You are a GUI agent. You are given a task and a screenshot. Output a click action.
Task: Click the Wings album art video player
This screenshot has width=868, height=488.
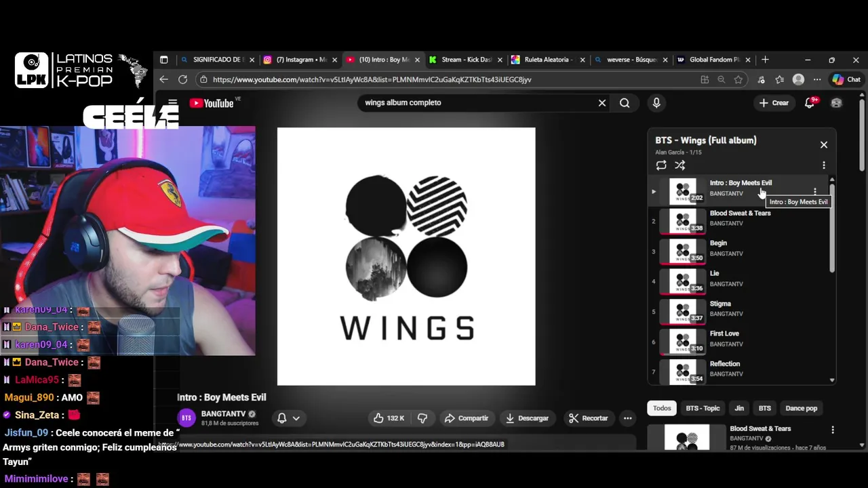coord(406,256)
